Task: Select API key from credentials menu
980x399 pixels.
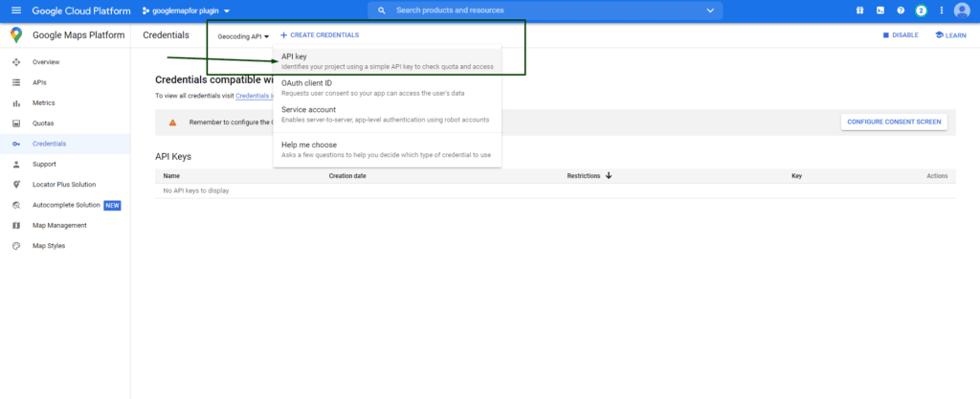Action: [387, 61]
